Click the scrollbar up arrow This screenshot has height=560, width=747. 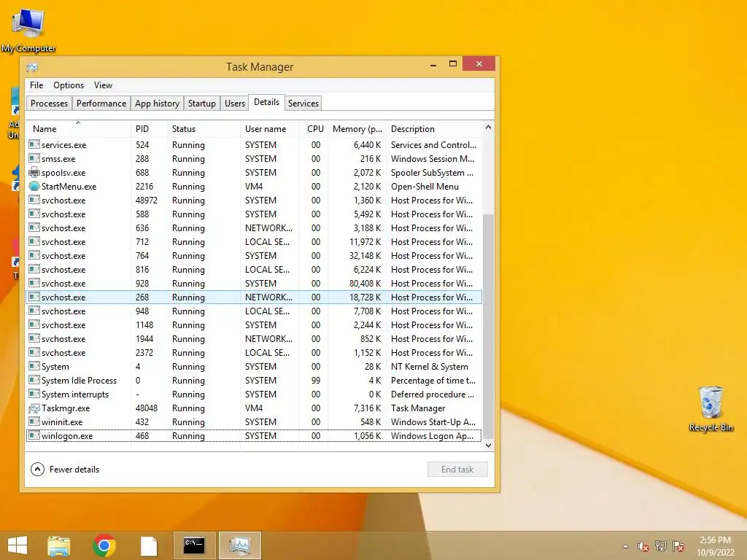[x=488, y=127]
